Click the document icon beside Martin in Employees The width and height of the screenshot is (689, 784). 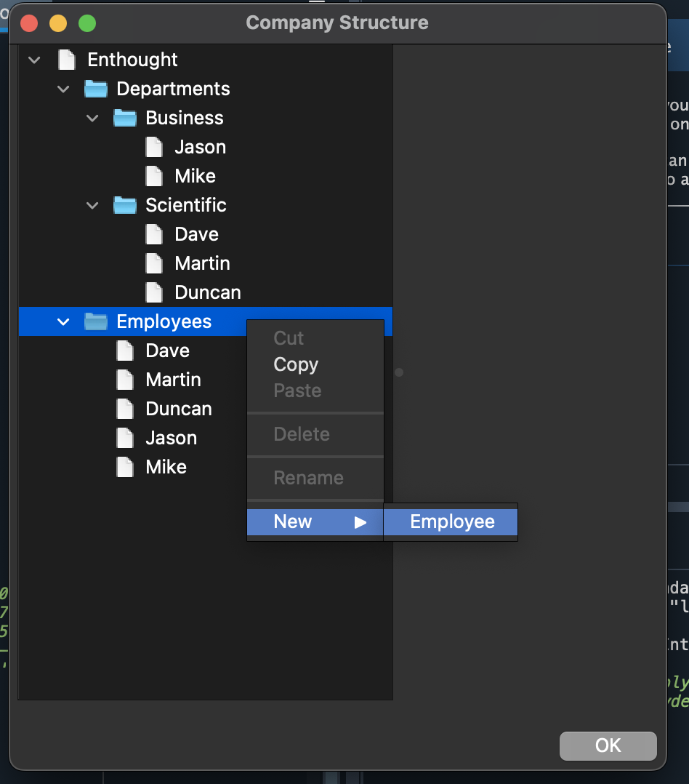pos(124,379)
